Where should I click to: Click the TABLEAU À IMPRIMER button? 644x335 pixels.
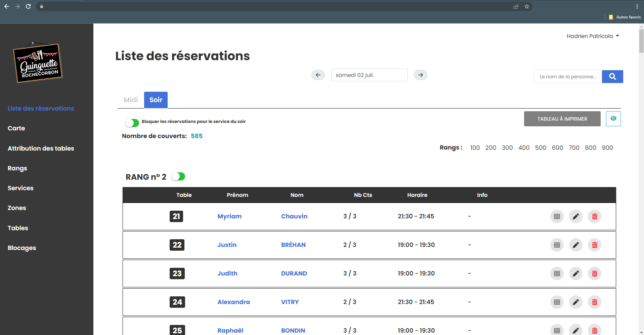point(562,119)
